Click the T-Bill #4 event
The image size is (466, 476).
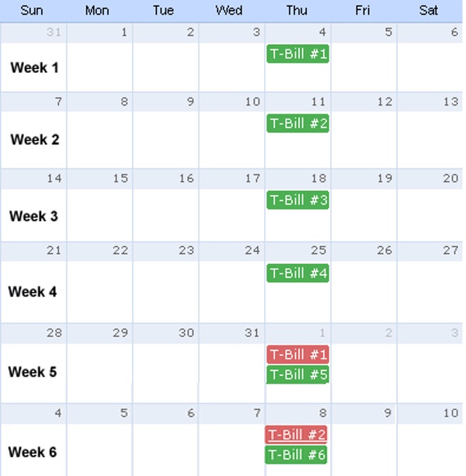click(x=297, y=273)
